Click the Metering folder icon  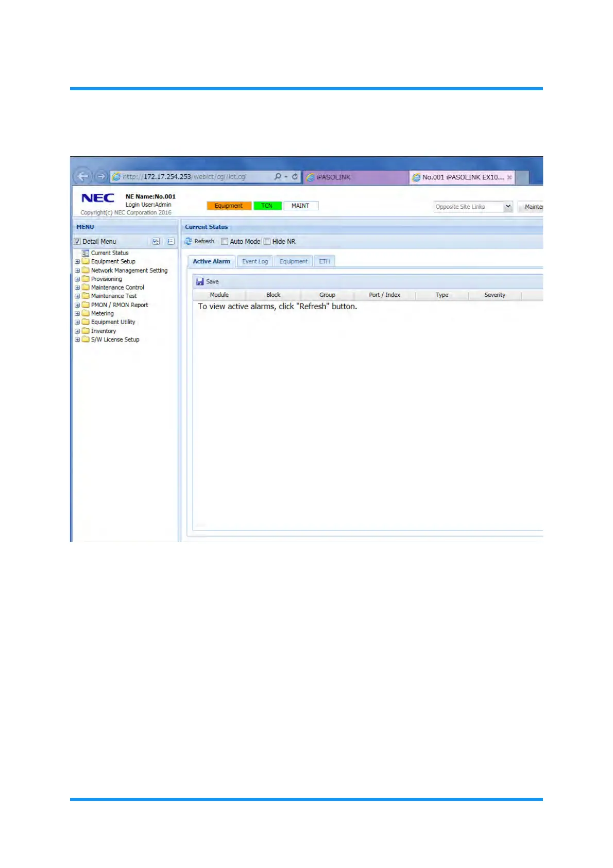[86, 313]
